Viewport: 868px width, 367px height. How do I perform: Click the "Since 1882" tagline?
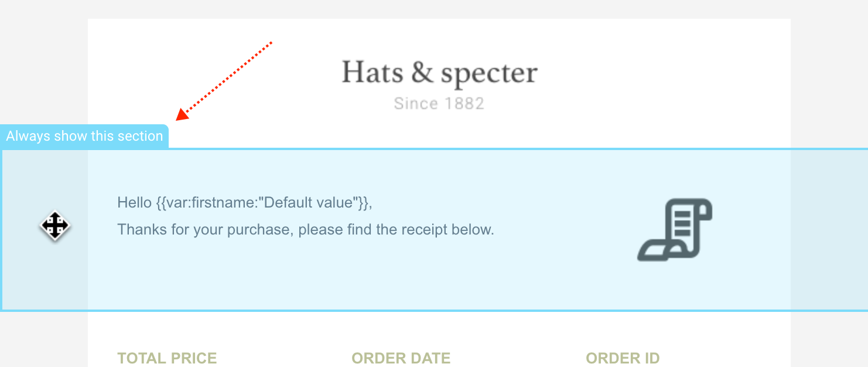[439, 104]
